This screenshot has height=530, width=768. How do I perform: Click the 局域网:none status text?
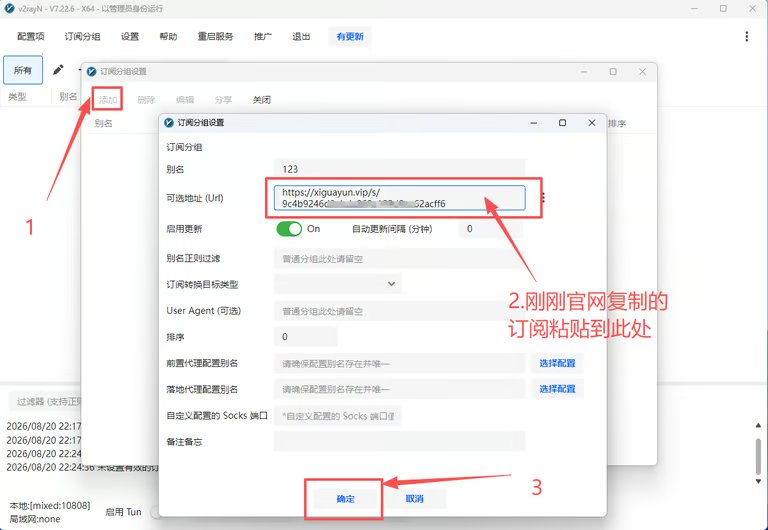tap(35, 519)
